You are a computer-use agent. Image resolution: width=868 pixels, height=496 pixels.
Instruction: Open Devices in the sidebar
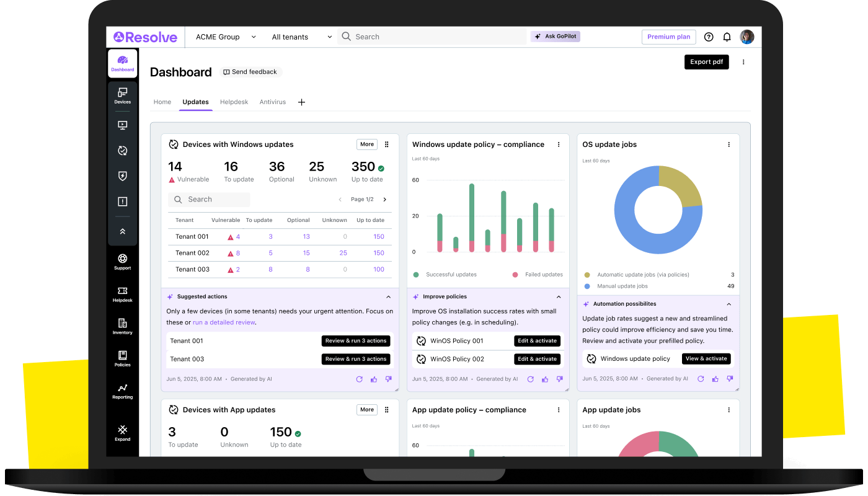[122, 95]
